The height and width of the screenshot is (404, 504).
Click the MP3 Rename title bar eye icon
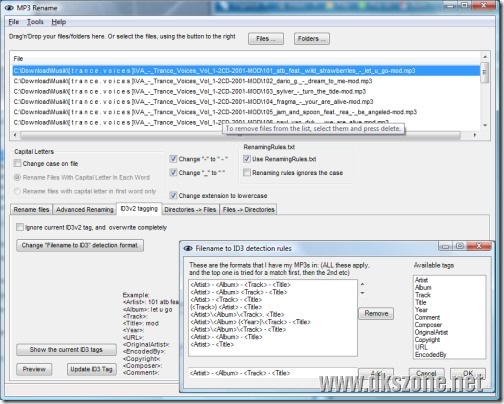pos(9,8)
